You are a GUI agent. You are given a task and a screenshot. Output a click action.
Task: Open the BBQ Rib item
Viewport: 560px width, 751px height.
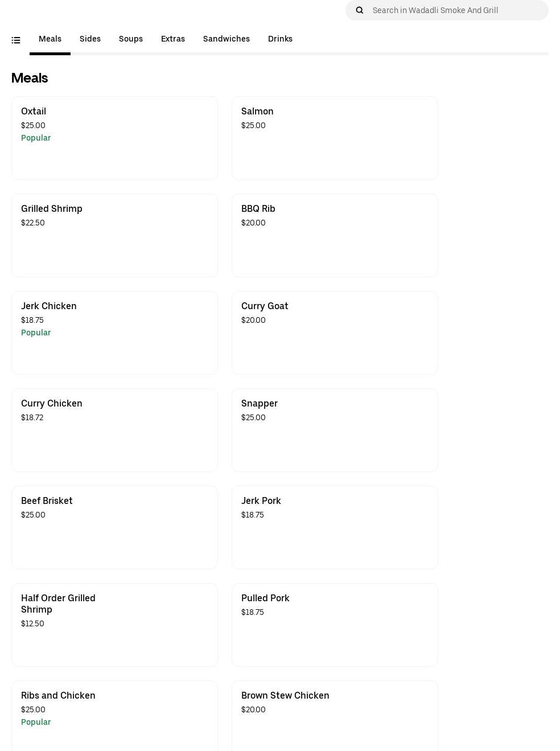(335, 235)
